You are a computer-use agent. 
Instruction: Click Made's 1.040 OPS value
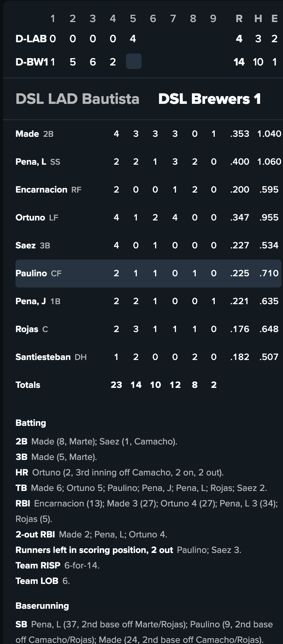[269, 134]
